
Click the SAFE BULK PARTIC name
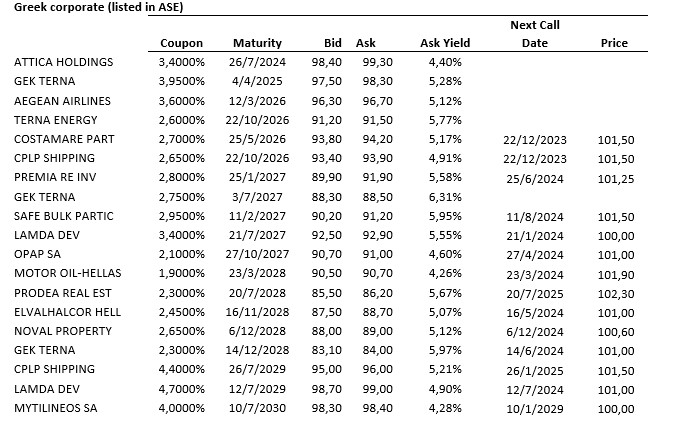(x=64, y=216)
